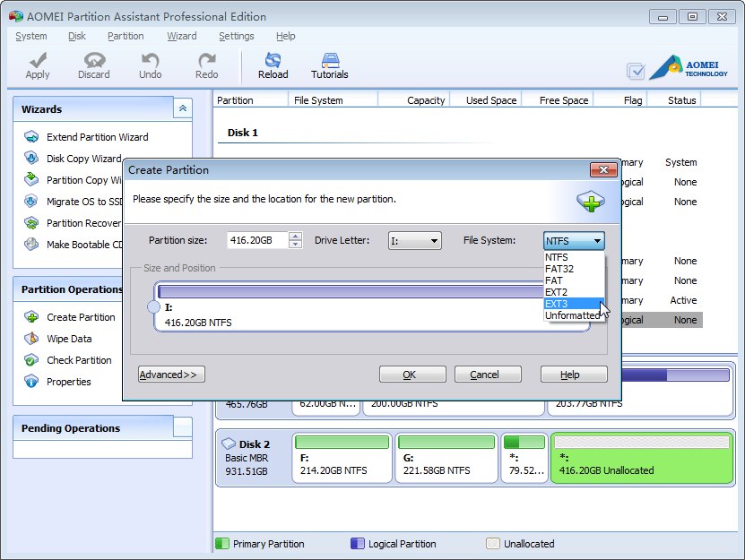
Task: Click the AOMEI Technology logo
Action: click(689, 67)
